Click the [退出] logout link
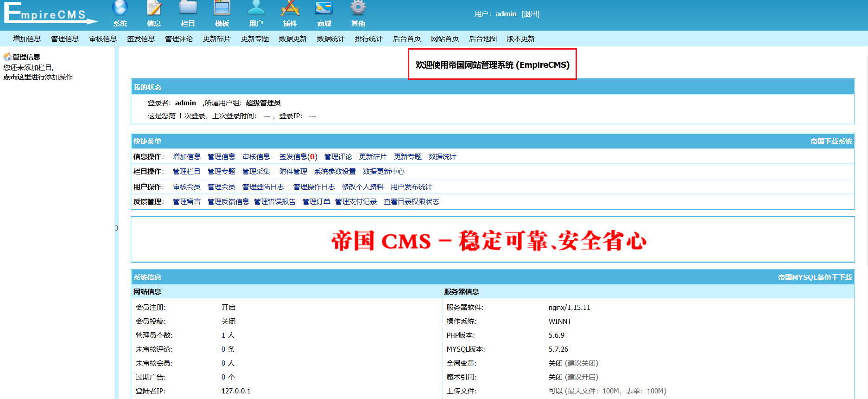The height and width of the screenshot is (399, 868). click(531, 14)
